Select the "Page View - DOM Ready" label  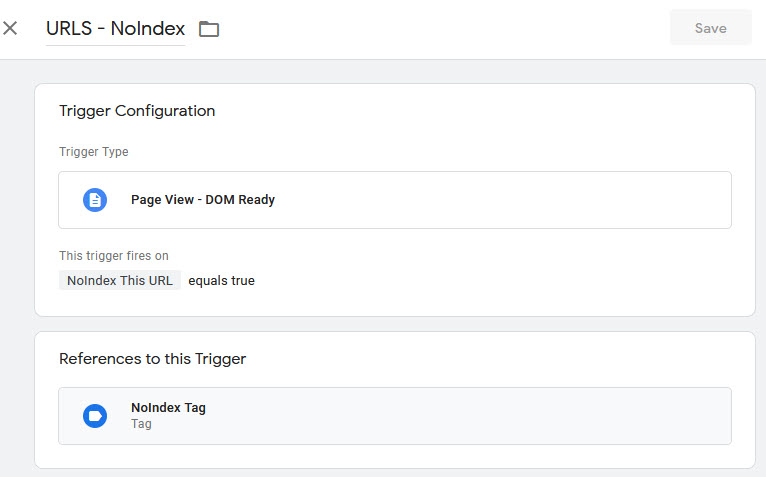203,200
